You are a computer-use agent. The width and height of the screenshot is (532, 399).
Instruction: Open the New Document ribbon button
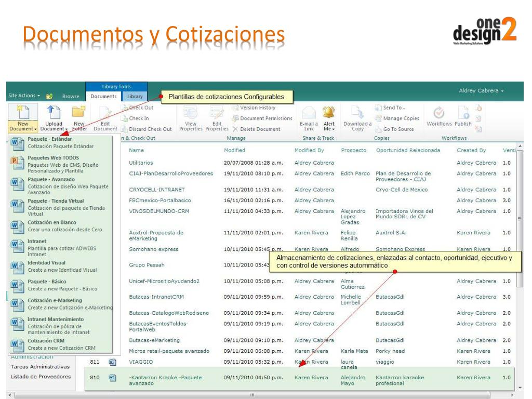(x=23, y=118)
